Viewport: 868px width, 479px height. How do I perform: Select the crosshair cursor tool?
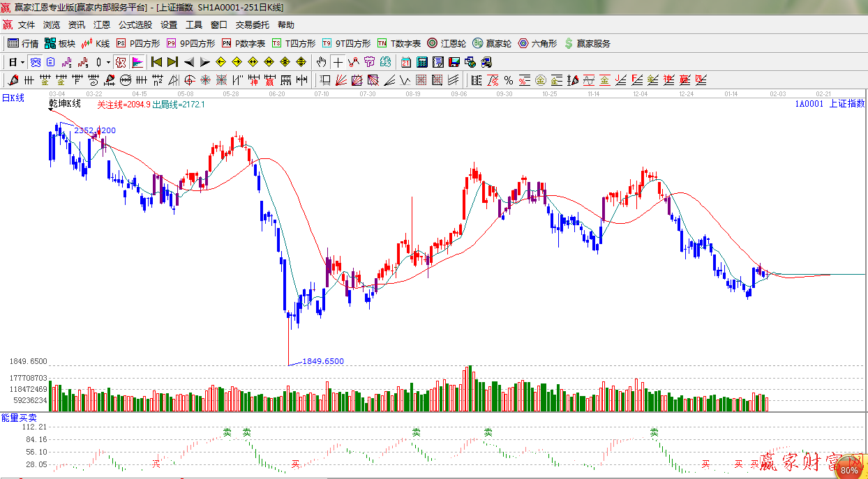click(338, 62)
